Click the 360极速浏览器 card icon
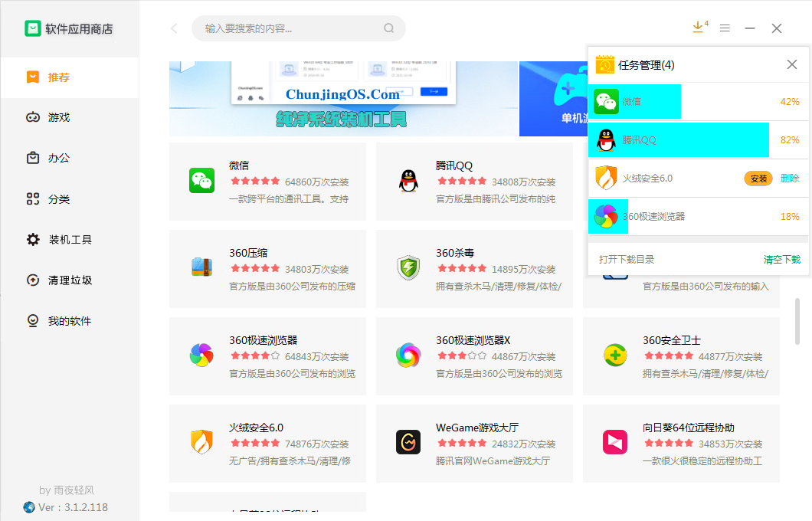The width and height of the screenshot is (812, 521). pyautogui.click(x=202, y=356)
